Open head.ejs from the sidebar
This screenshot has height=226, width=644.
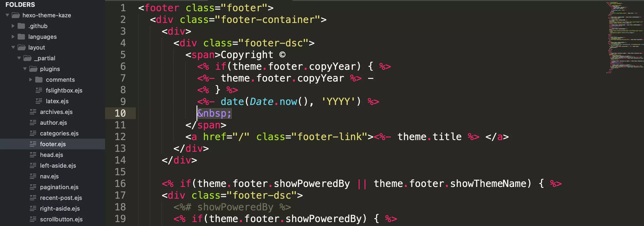point(52,155)
